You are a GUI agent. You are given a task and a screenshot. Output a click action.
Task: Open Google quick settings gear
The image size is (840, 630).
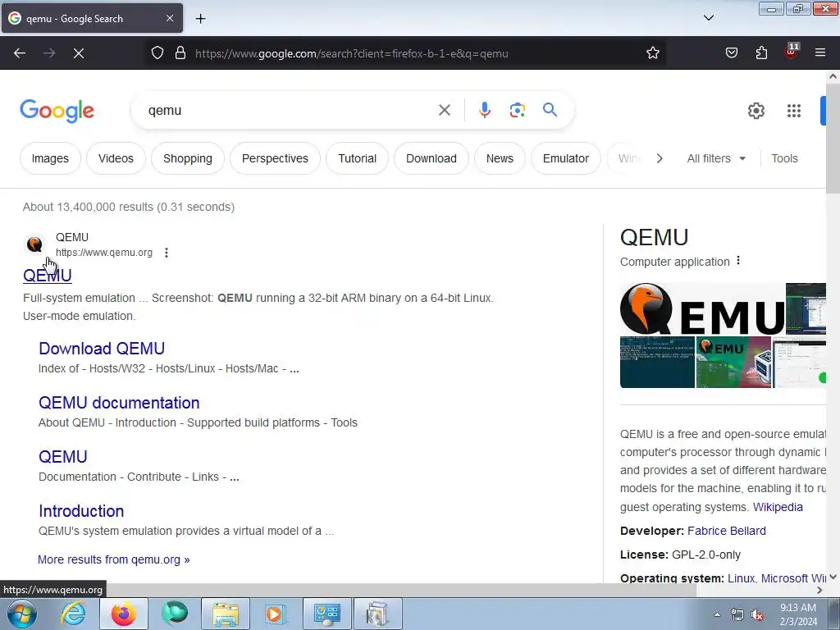point(756,111)
